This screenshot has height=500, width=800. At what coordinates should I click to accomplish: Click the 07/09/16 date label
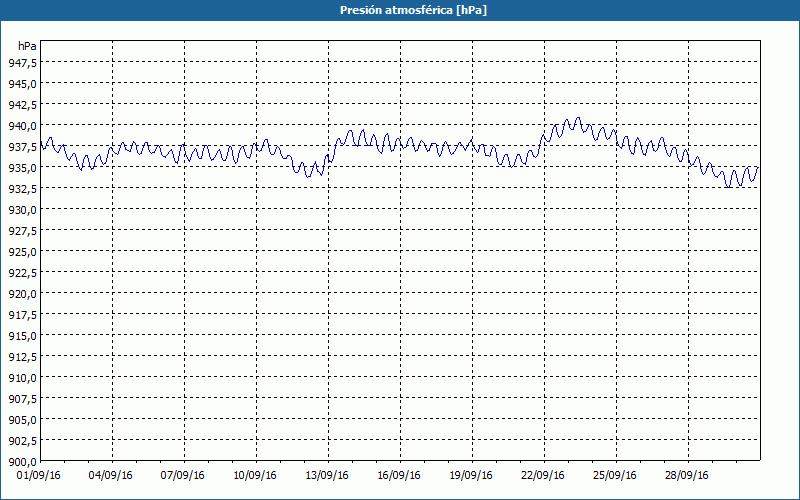coord(183,476)
